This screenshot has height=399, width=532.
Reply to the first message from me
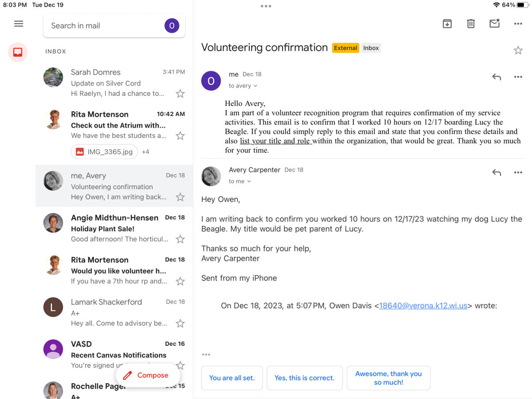click(497, 77)
